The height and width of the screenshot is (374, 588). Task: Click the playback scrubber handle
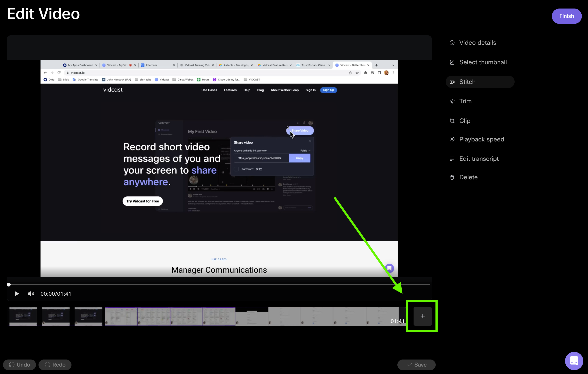[9, 285]
